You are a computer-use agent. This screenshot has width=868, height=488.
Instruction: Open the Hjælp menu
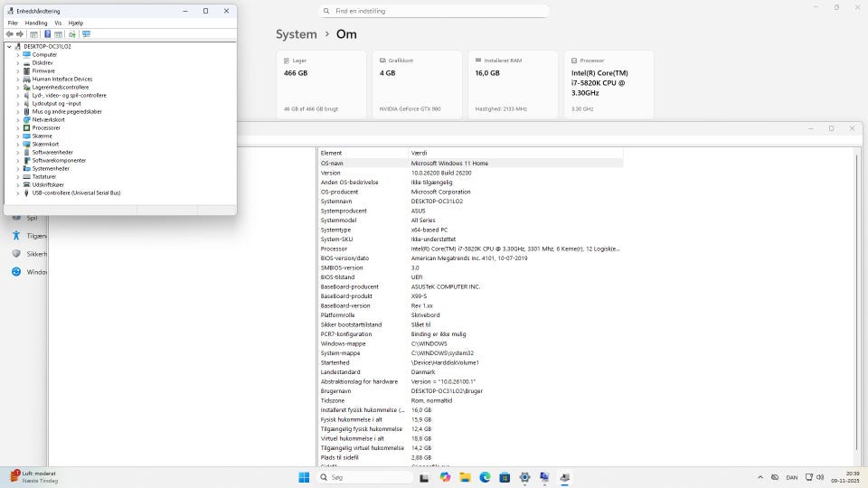[x=76, y=23]
